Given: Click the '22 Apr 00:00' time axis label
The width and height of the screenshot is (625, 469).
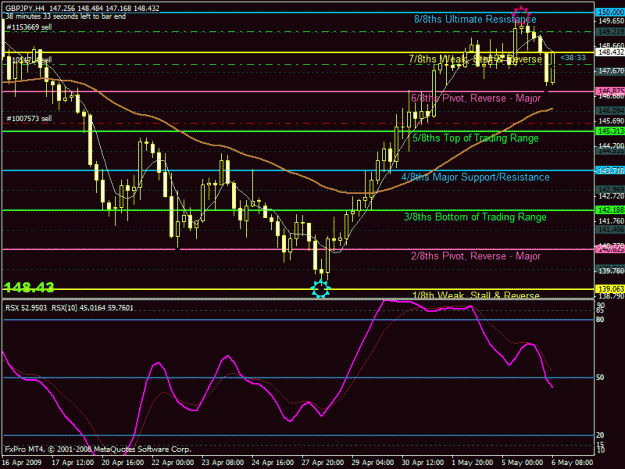Looking at the screenshot, I should tap(173, 463).
